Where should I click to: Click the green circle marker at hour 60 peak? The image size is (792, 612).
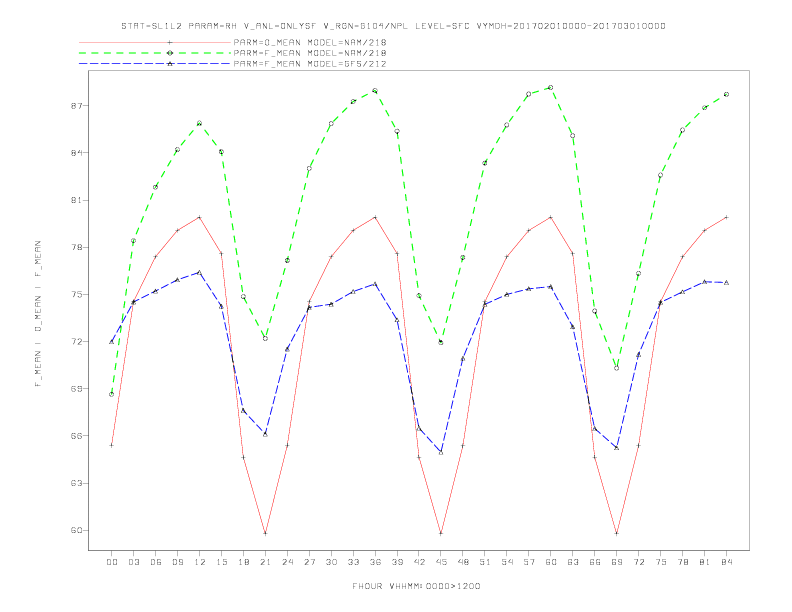tap(551, 88)
